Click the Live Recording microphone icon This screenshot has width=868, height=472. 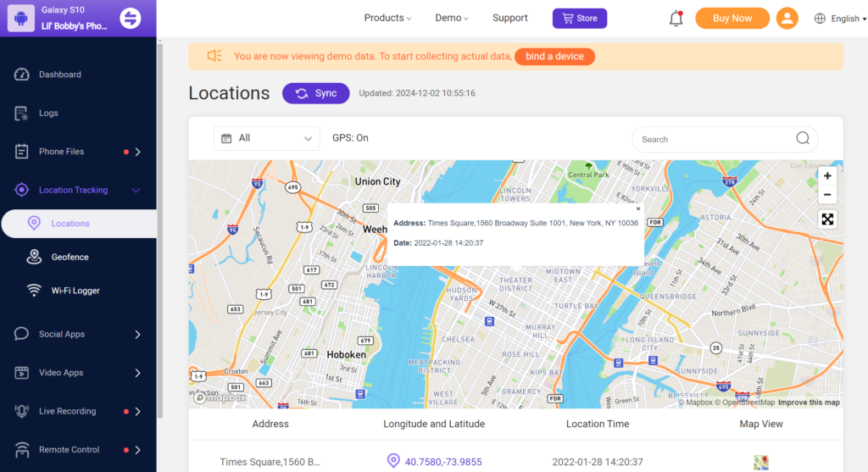(x=21, y=411)
